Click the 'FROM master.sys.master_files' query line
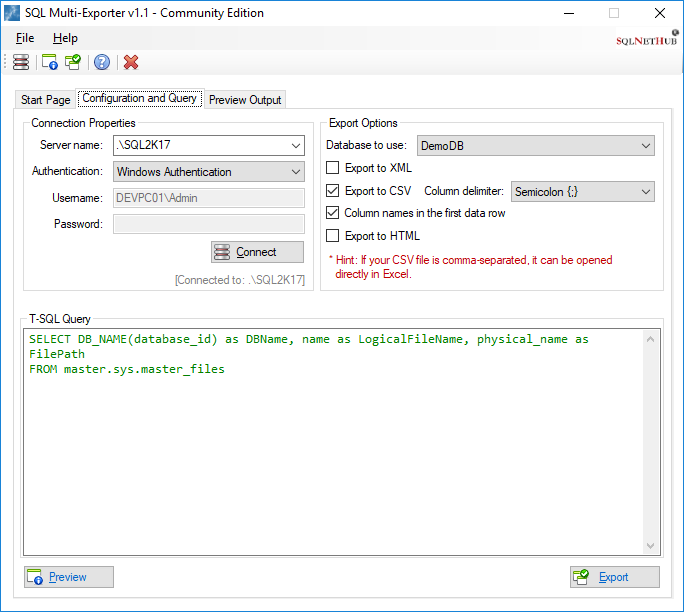The image size is (684, 612). pos(127,369)
